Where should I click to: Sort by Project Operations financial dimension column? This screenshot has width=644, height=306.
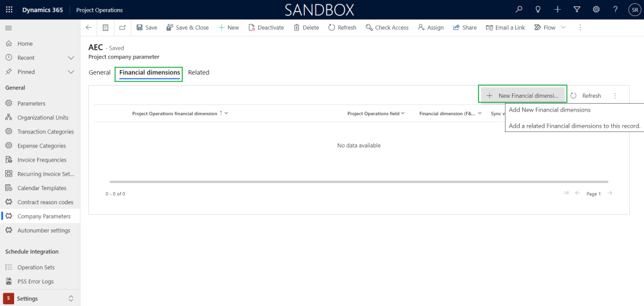tap(175, 113)
